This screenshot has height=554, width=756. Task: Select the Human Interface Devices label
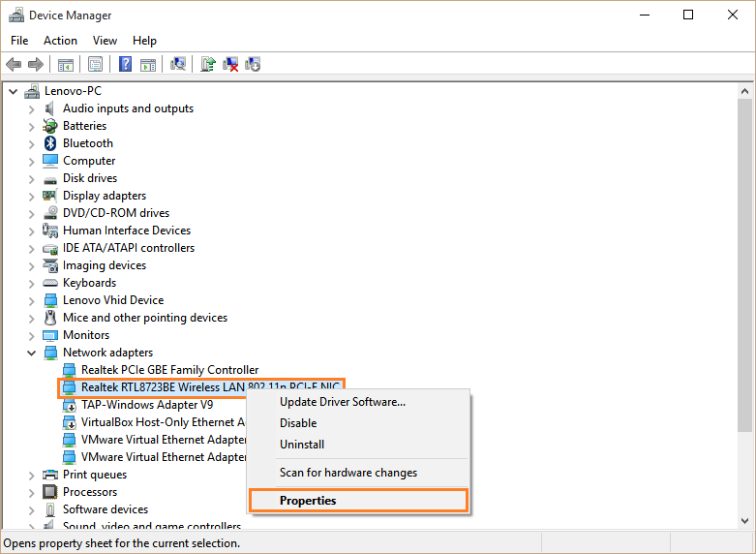(126, 231)
